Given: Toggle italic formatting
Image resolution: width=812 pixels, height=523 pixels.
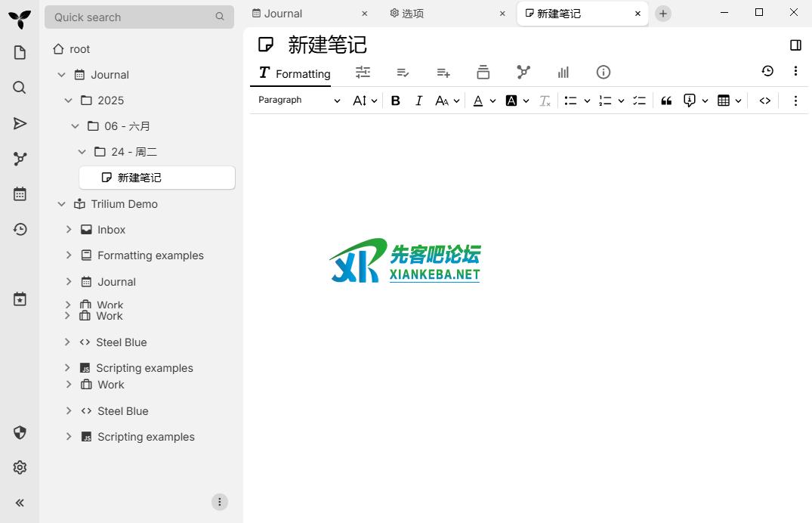Looking at the screenshot, I should (418, 101).
